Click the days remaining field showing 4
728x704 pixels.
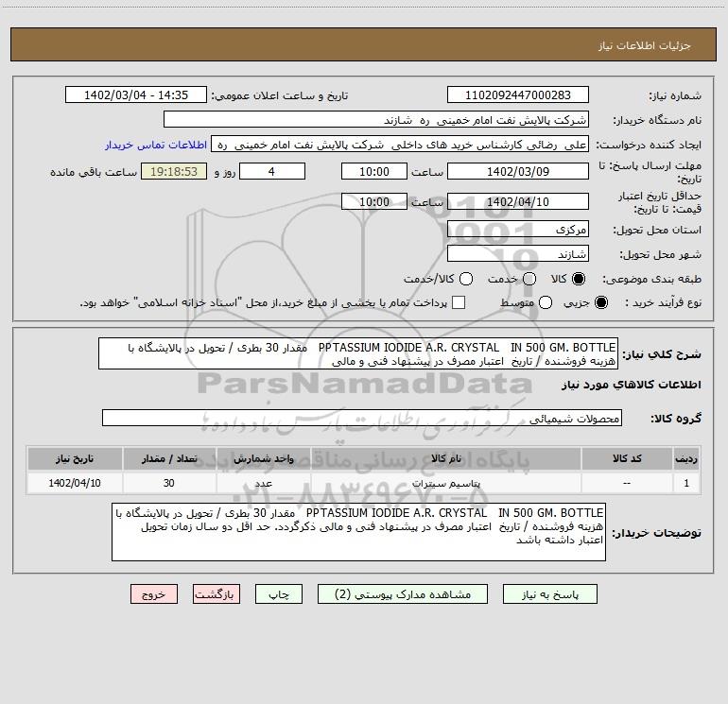click(x=272, y=171)
